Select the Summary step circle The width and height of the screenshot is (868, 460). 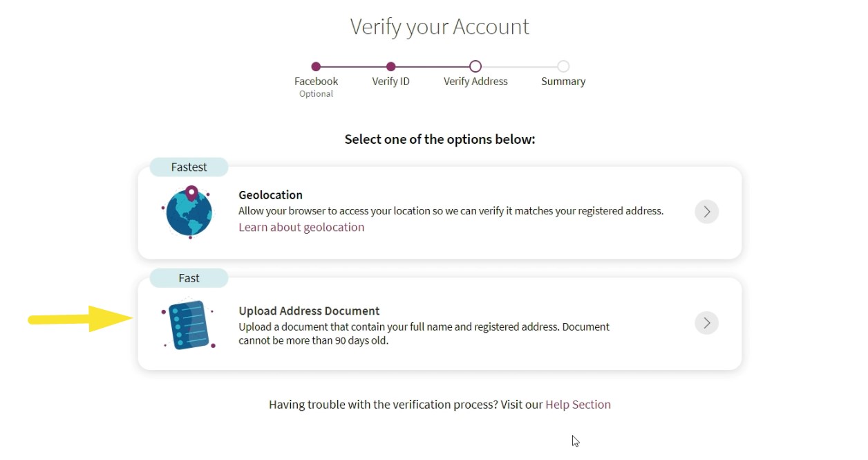click(x=563, y=66)
